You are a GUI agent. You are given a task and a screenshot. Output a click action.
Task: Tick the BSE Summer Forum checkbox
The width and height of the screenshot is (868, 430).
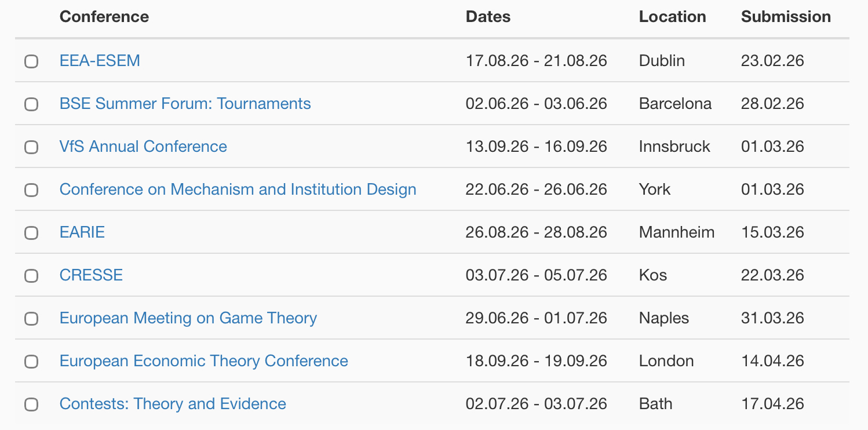[x=31, y=104]
